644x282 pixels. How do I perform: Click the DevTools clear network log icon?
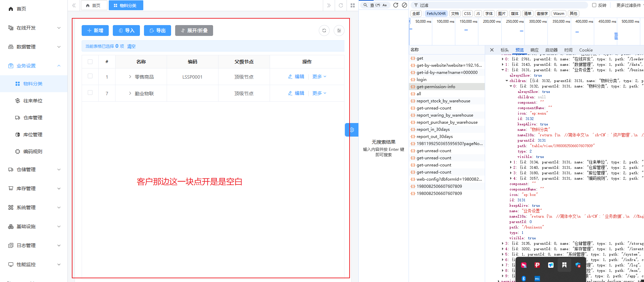(404, 5)
